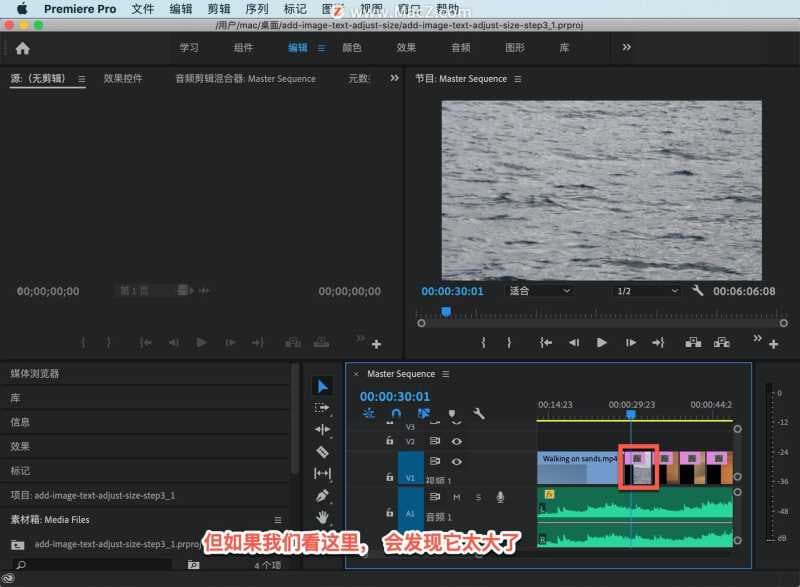Hide track V1 with eye icon
Viewport: 800px width, 587px height.
point(456,462)
